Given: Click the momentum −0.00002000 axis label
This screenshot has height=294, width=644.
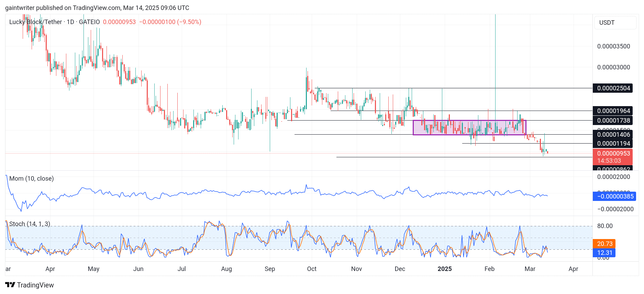Looking at the screenshot, I should click(615, 209).
